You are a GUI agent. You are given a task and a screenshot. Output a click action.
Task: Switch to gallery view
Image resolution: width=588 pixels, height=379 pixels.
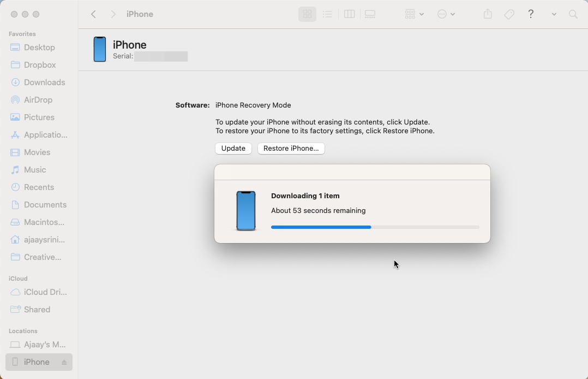[x=369, y=14]
